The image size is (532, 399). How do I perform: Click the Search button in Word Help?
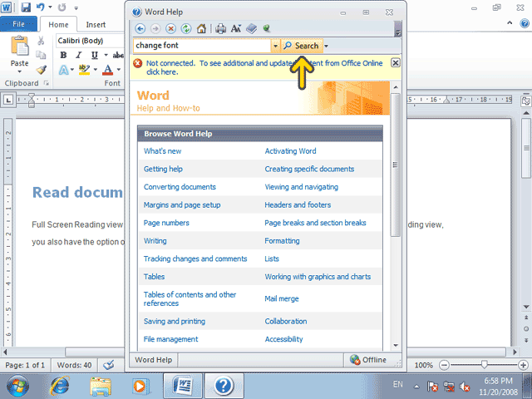coord(302,46)
